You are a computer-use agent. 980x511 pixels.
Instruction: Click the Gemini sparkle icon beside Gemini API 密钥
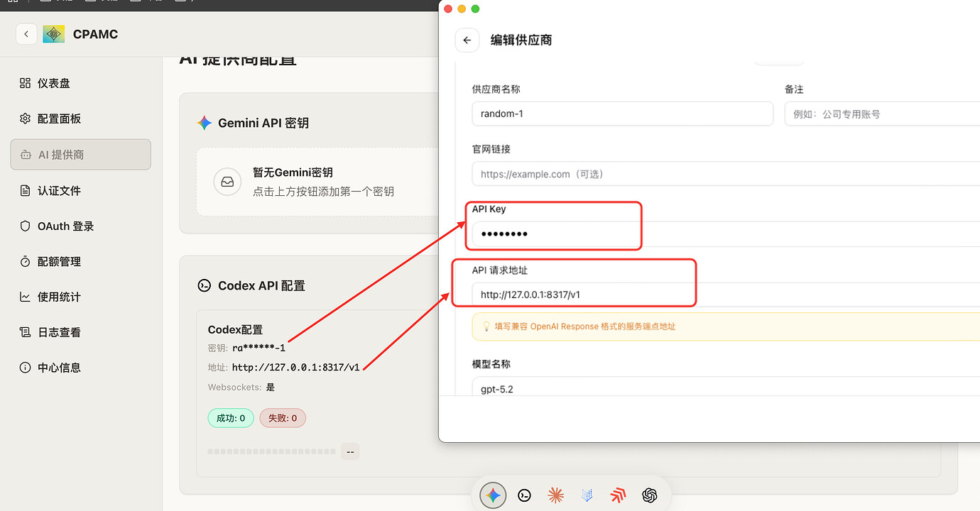pyautogui.click(x=205, y=123)
